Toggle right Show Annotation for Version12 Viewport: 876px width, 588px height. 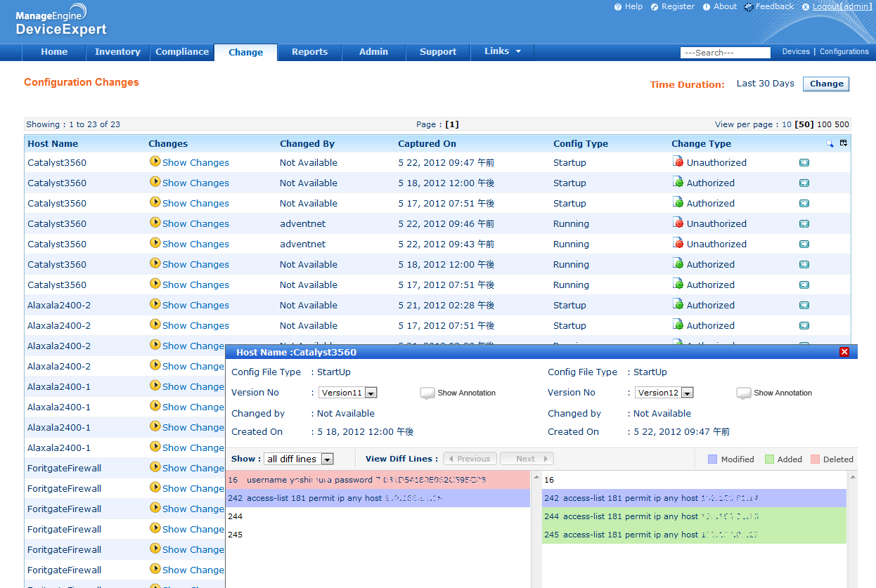tap(743, 393)
